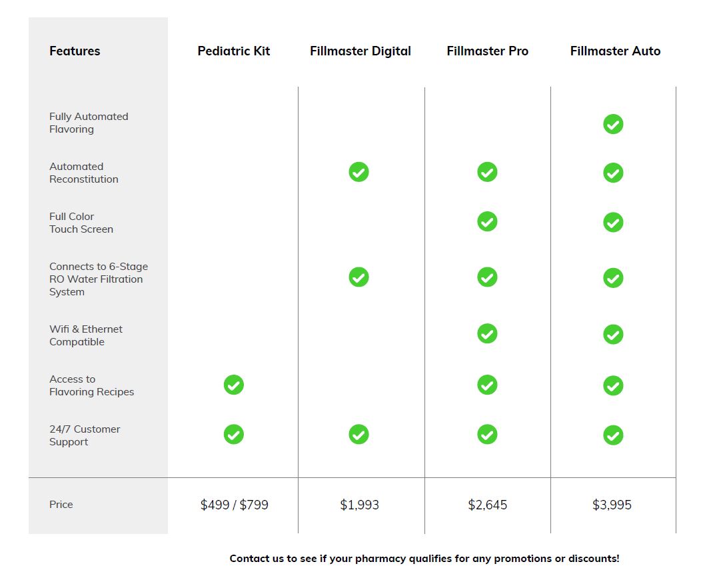Click Fillmaster Pro Wifi & Ethernet checkmark
713x588 pixels.
pyautogui.click(x=487, y=333)
